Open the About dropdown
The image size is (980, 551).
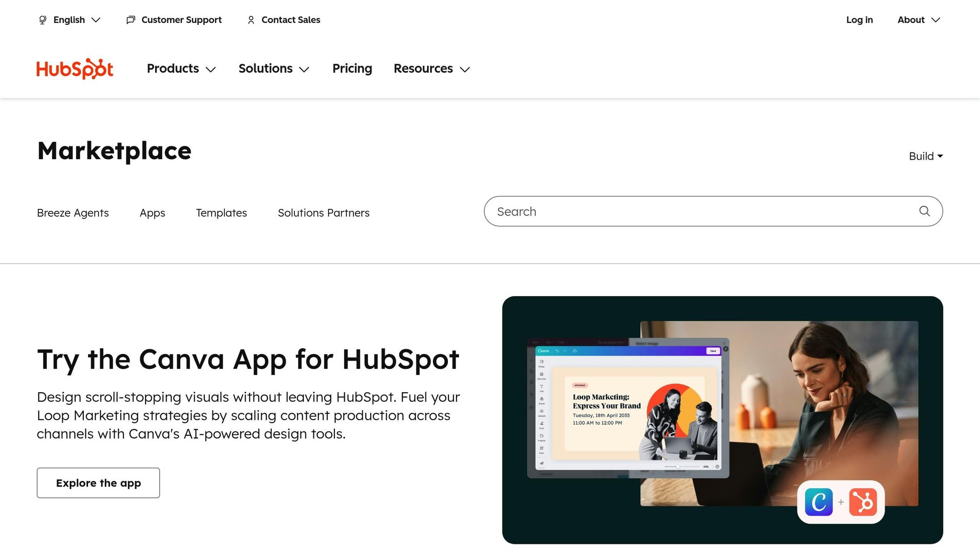(x=918, y=20)
